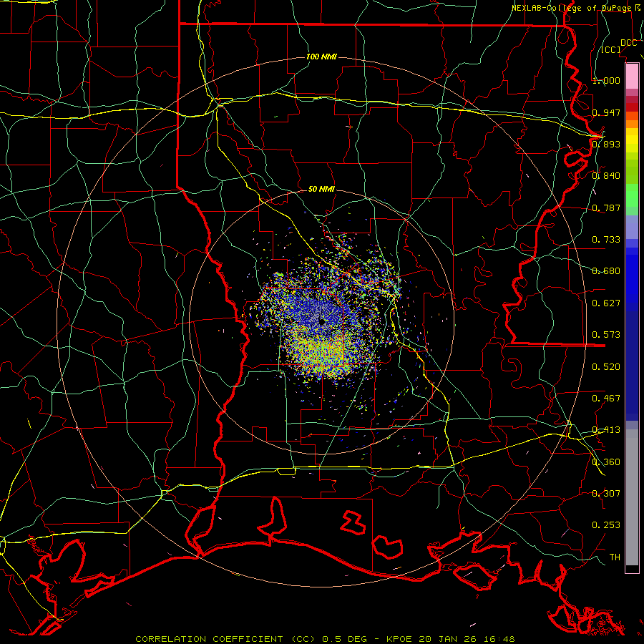644x644 pixels.
Task: Select the 0.307 scale value
Action: (606, 493)
